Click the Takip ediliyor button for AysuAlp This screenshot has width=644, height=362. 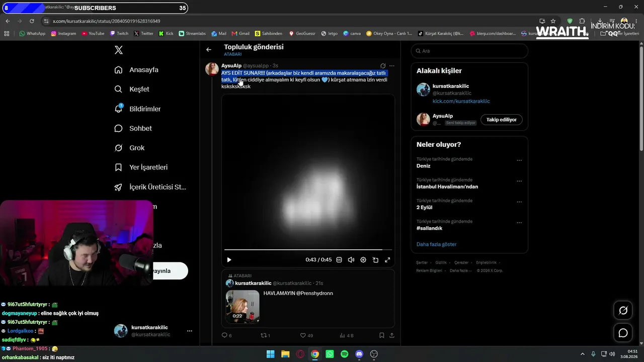click(x=502, y=120)
